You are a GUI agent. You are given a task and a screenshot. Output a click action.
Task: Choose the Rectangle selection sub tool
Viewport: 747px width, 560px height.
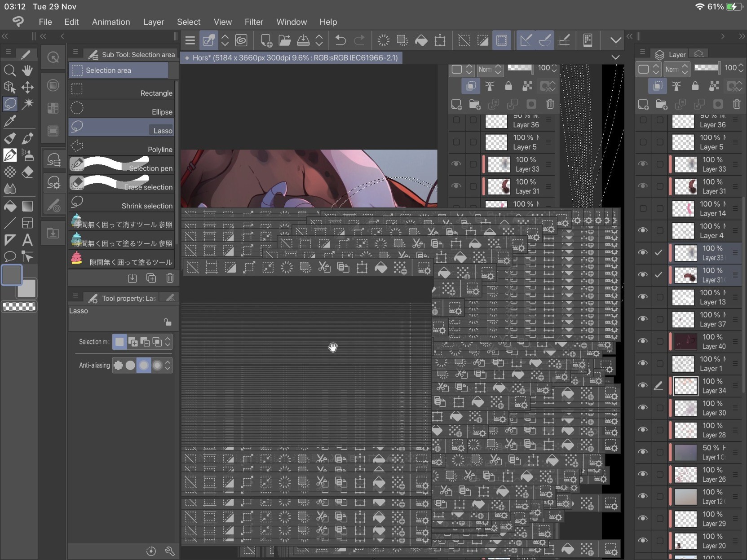pyautogui.click(x=121, y=90)
